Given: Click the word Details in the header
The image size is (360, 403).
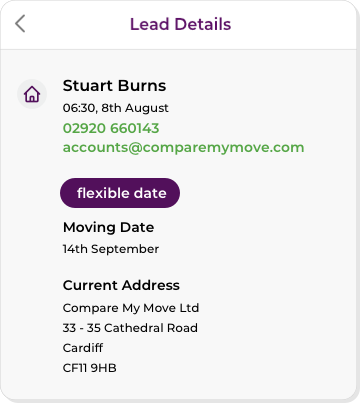Looking at the screenshot, I should pyautogui.click(x=203, y=24).
